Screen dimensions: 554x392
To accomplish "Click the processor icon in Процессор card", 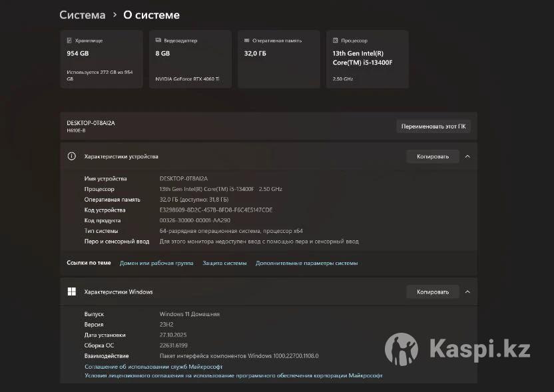I will click(x=335, y=41).
